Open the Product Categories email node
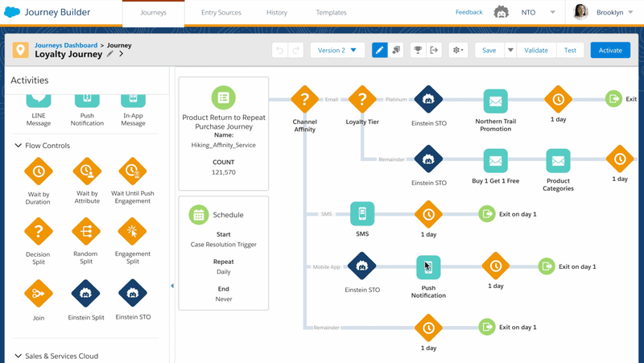Image resolution: width=644 pixels, height=363 pixels. tap(558, 160)
